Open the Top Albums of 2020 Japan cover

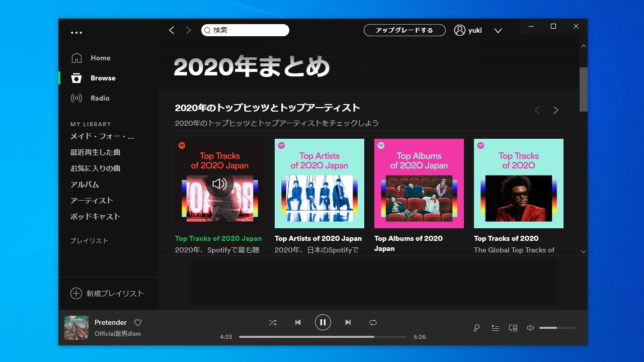point(419,184)
